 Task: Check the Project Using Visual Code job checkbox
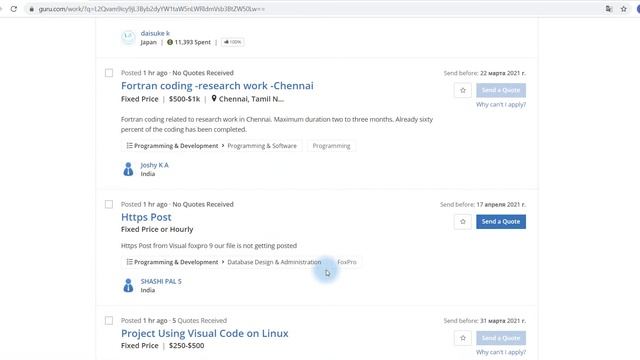tap(109, 320)
